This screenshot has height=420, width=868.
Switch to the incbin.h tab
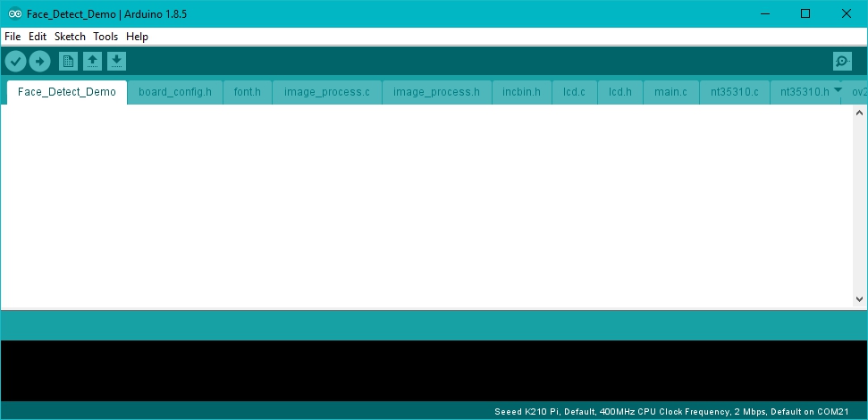[x=521, y=92]
